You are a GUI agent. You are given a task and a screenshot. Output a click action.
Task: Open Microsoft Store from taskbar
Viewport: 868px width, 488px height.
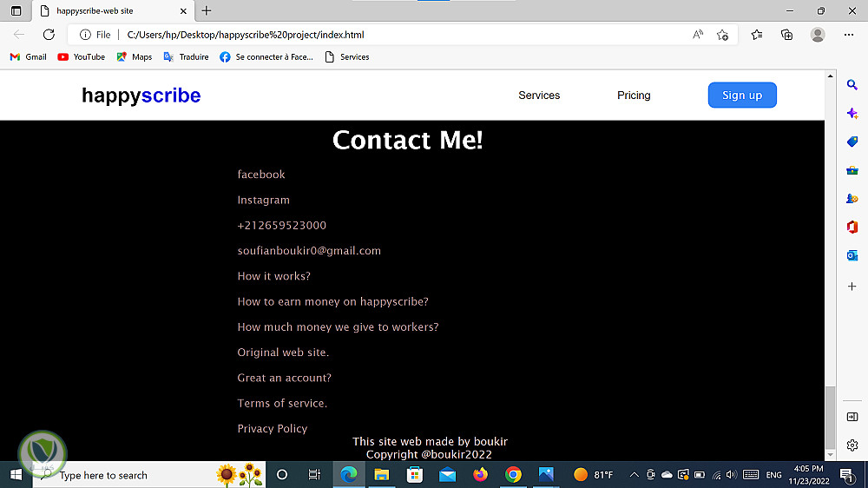[415, 475]
